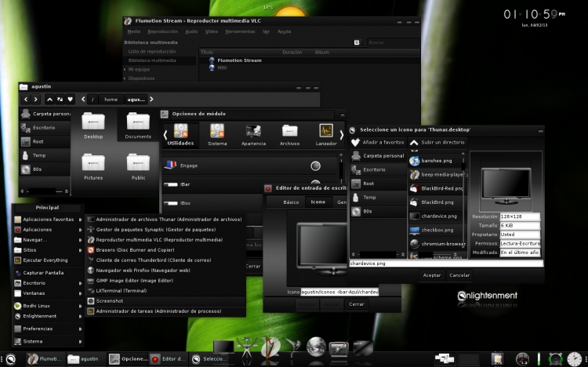Click Aceptar in the icon chooser dialog
The image size is (588, 367).
point(432,275)
